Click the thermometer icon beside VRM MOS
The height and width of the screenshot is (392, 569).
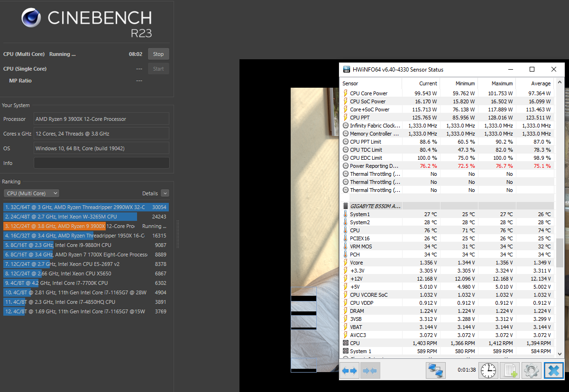[345, 246]
